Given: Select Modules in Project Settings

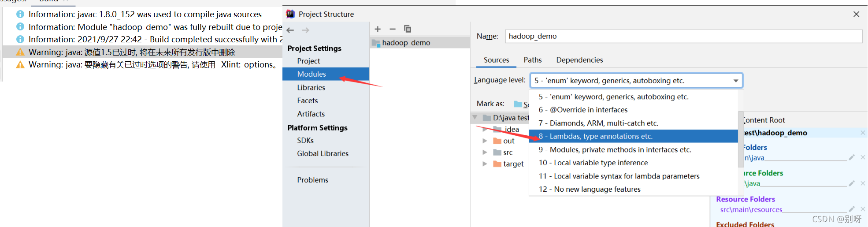Looking at the screenshot, I should [x=326, y=74].
